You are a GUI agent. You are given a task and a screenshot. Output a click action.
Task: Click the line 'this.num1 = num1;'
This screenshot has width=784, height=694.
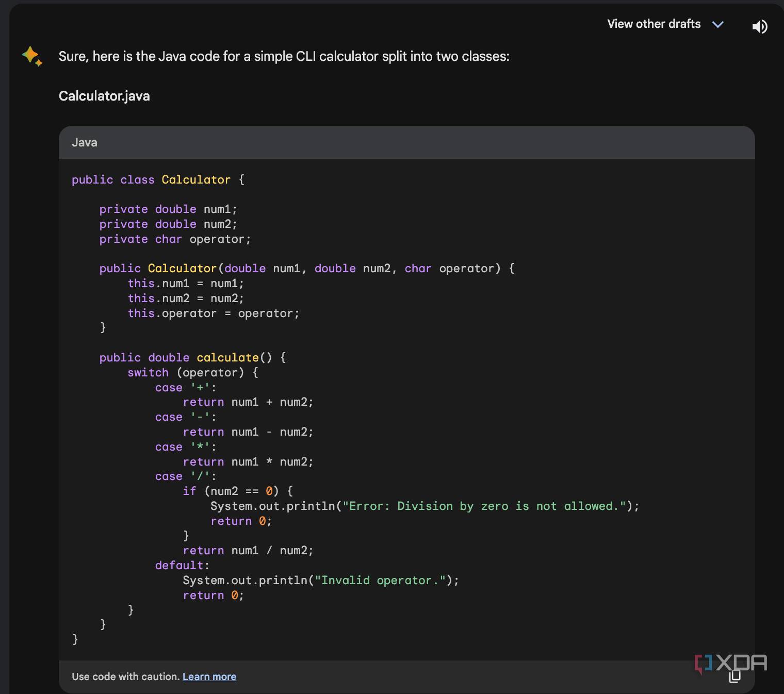186,283
